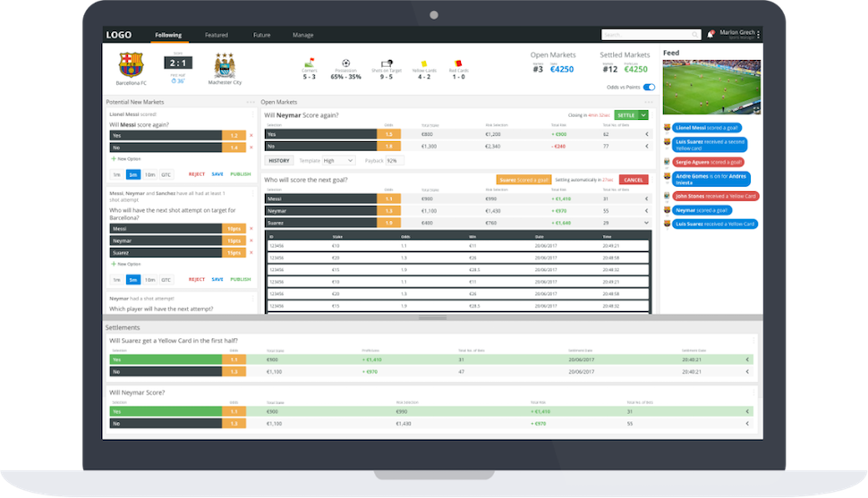
Task: Select 1m duration for next shot attempt market
Action: [x=117, y=280]
